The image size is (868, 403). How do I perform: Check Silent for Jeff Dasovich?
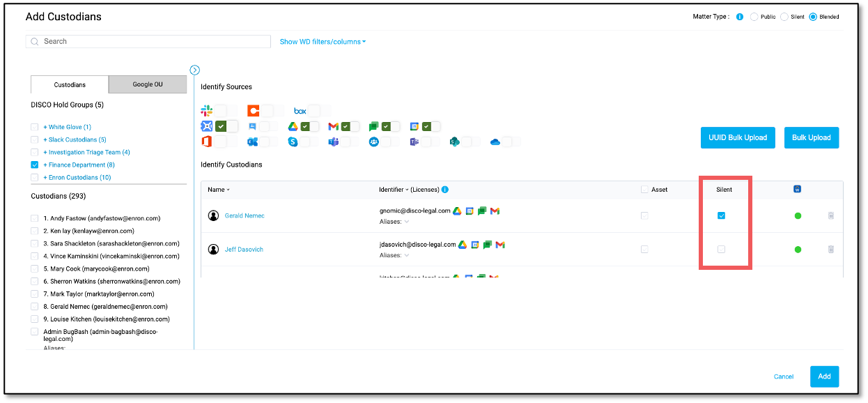(721, 249)
